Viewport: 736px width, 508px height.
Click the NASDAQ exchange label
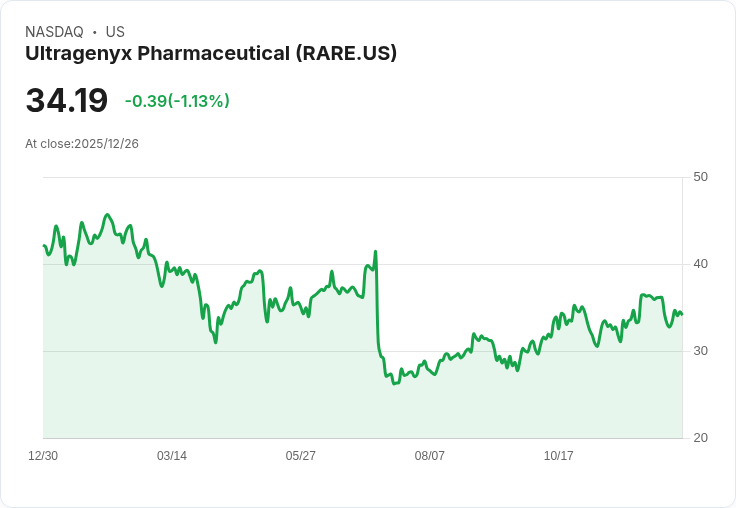pos(54,32)
